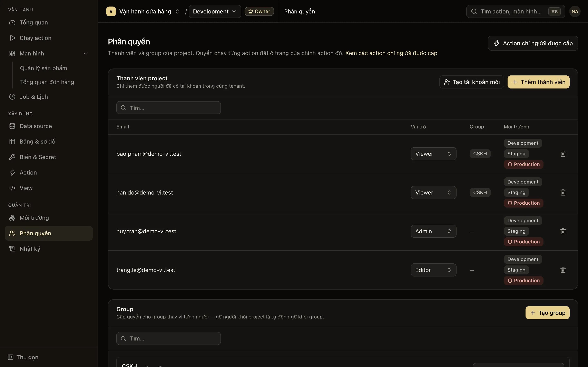Click Tạo tài khoản mới button
588x367 pixels.
coord(472,82)
